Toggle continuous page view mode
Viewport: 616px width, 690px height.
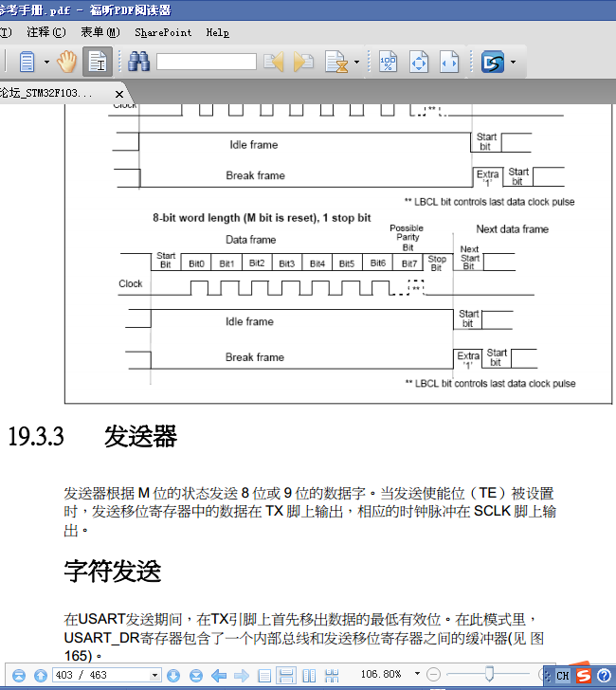tap(285, 675)
